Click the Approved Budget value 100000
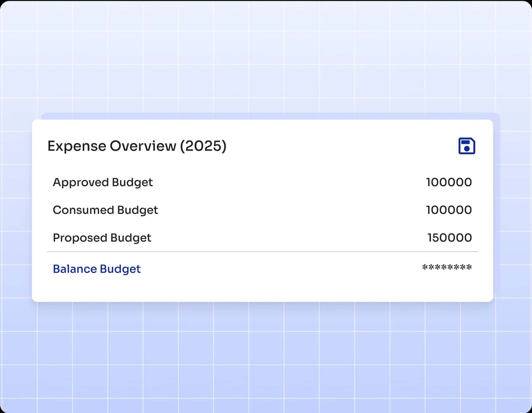532x413 pixels. point(449,182)
